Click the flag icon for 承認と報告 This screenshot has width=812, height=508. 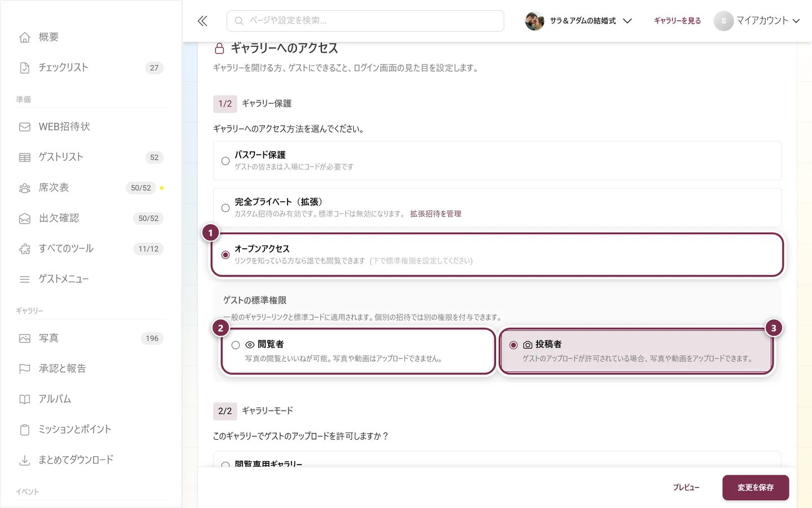25,369
